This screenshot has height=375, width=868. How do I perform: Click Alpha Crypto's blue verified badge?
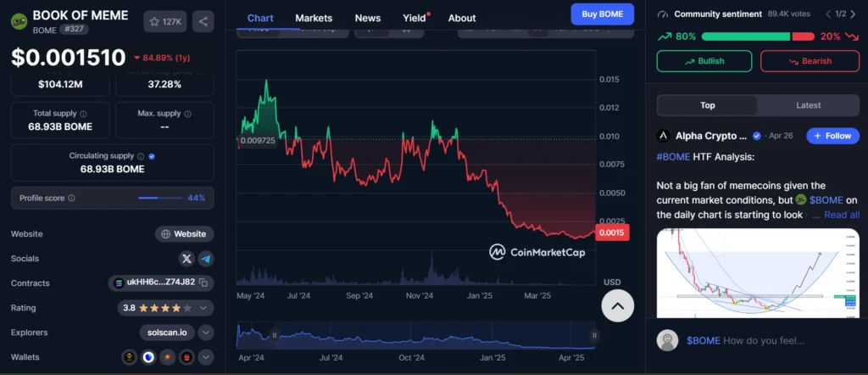(756, 137)
